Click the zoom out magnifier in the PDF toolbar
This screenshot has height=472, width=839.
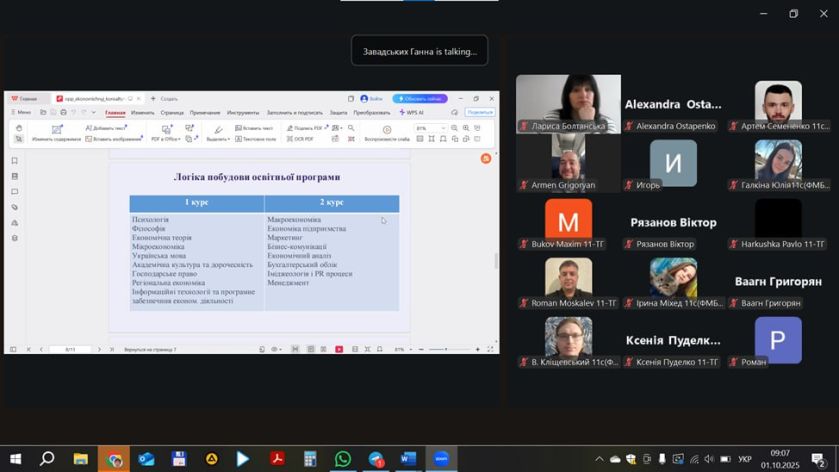pyautogui.click(x=454, y=128)
